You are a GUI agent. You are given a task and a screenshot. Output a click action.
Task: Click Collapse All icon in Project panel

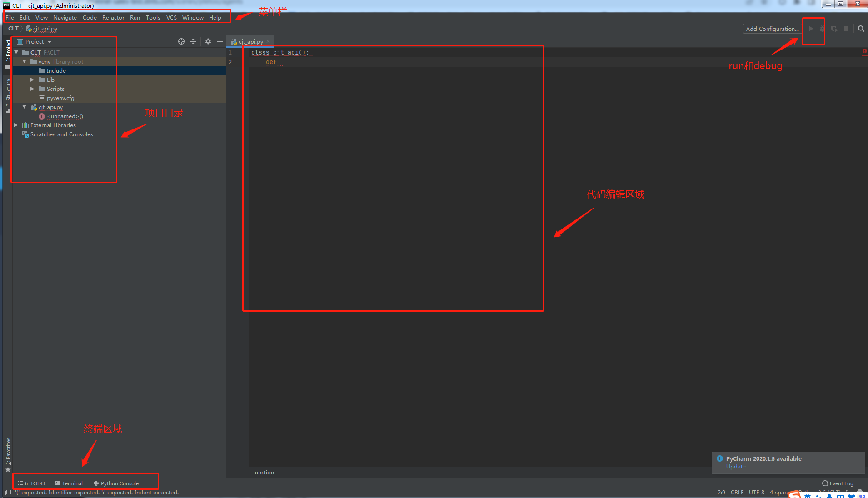[x=193, y=41]
